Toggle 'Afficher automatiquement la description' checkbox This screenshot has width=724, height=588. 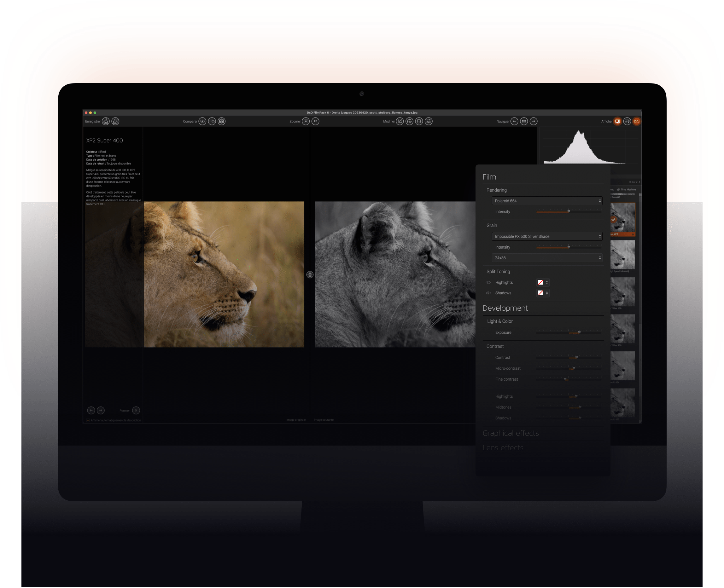coord(88,420)
